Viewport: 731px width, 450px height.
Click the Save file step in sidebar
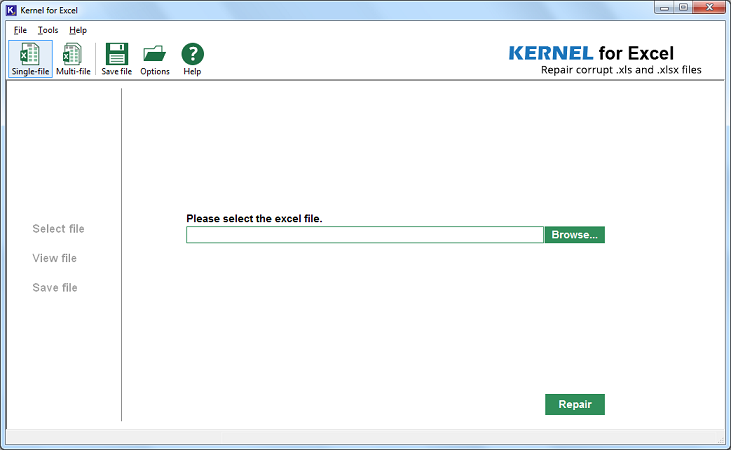click(x=55, y=288)
